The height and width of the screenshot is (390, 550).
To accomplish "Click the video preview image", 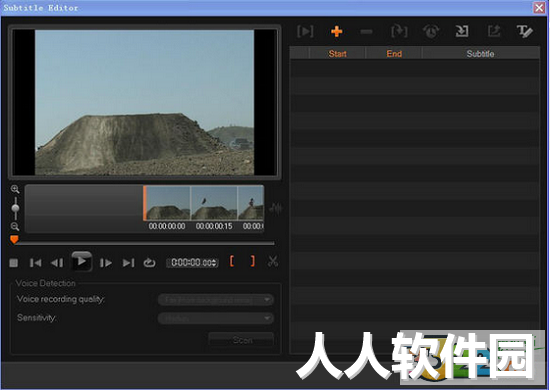I will point(144,102).
